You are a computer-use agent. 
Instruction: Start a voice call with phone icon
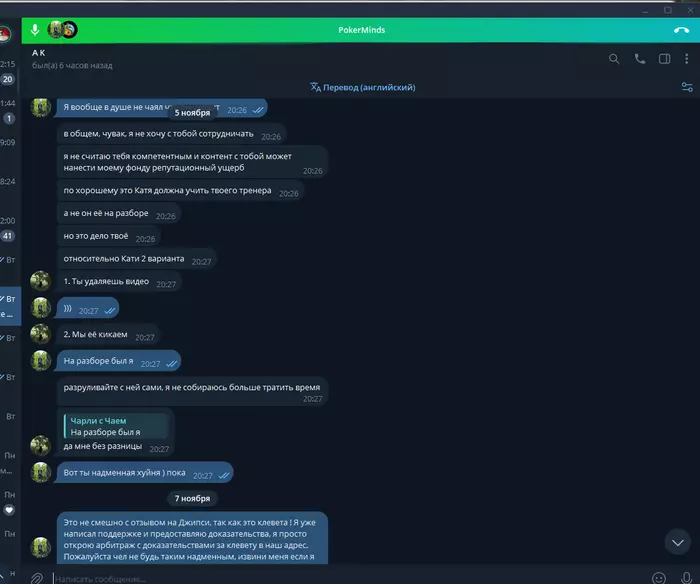(x=639, y=59)
